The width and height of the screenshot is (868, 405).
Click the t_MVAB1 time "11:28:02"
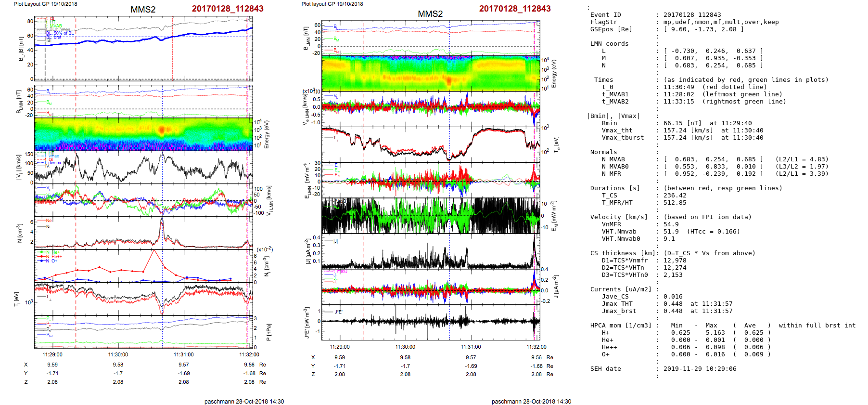coord(678,94)
